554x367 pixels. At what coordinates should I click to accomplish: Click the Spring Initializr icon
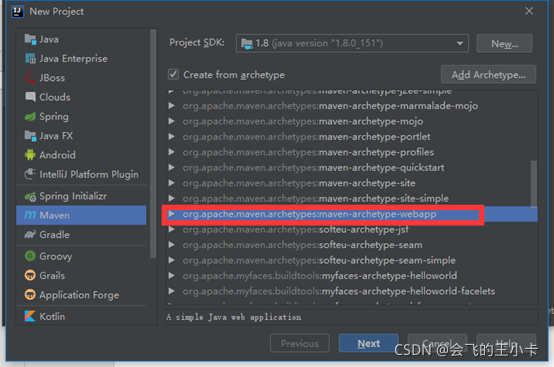coord(30,196)
